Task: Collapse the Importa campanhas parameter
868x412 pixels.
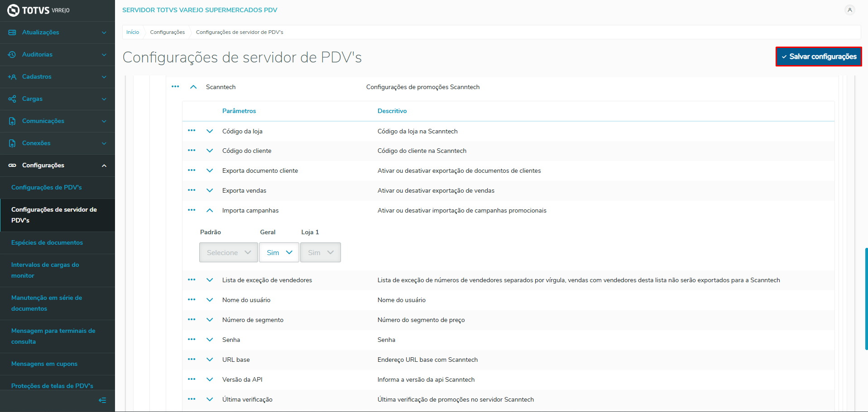Action: pyautogui.click(x=210, y=210)
